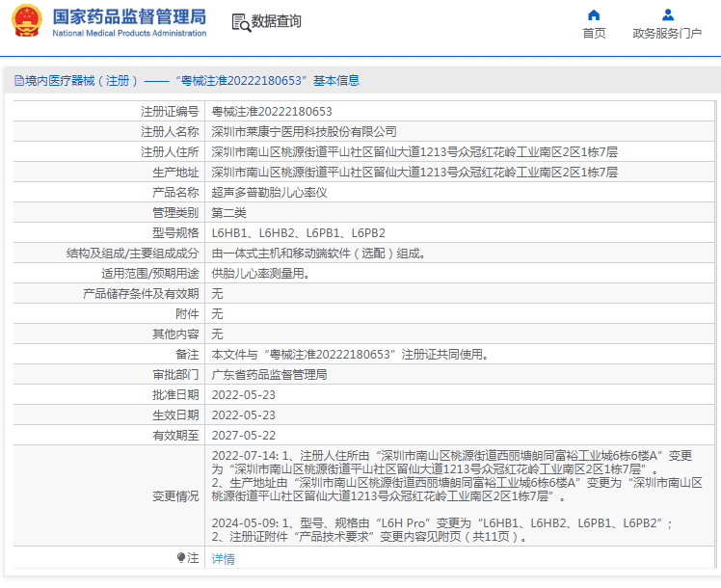The width and height of the screenshot is (721, 588).
Task: Open the 详情 link
Action: [223, 558]
